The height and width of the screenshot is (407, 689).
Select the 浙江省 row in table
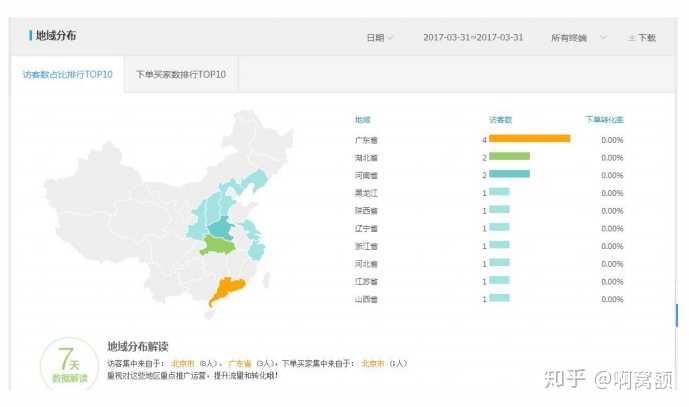[x=366, y=245]
